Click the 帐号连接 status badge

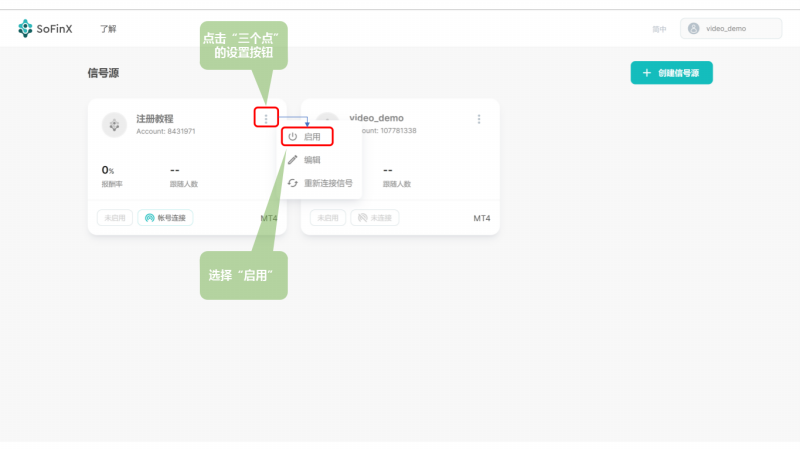pos(165,218)
